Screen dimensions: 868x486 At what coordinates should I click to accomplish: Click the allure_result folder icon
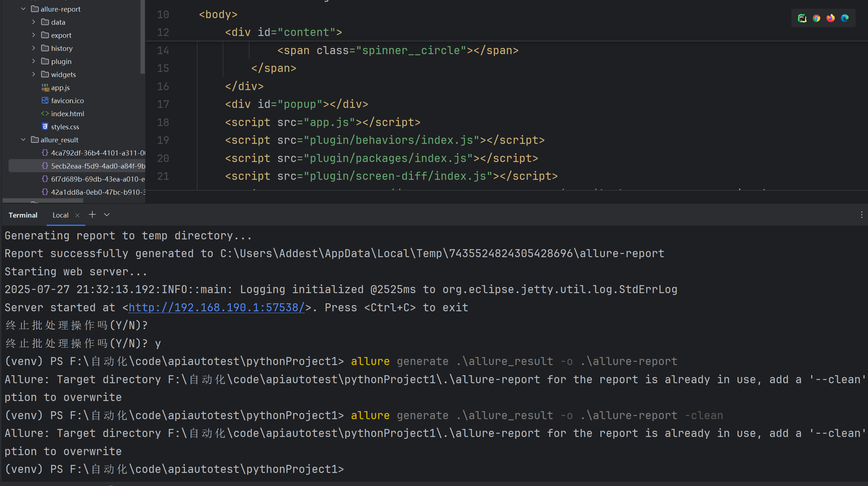35,139
